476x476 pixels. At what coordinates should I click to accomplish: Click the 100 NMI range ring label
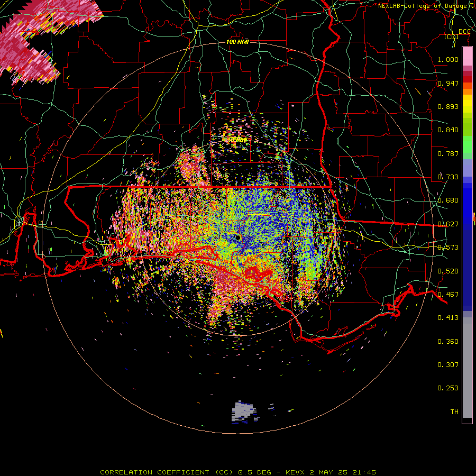(x=237, y=42)
